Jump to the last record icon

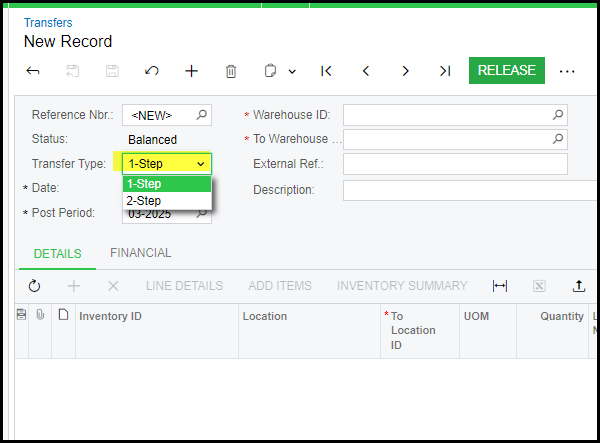(x=445, y=71)
